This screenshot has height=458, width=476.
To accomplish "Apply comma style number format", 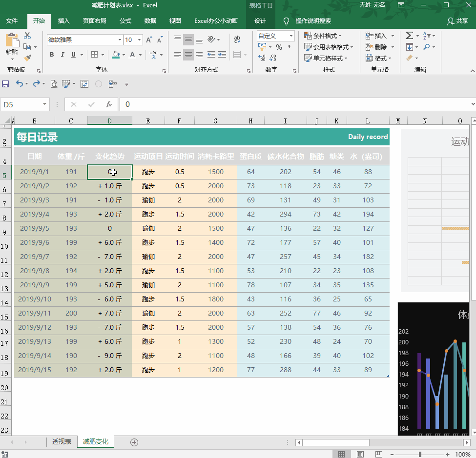I will click(289, 47).
